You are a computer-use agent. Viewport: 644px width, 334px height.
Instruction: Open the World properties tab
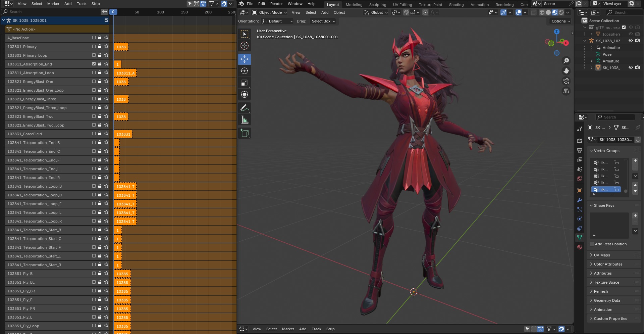[x=580, y=179]
